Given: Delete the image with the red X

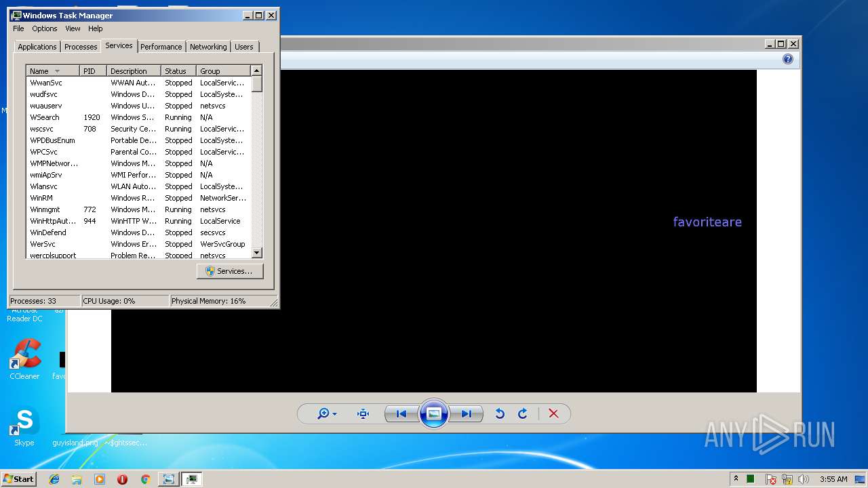Looking at the screenshot, I should point(553,414).
